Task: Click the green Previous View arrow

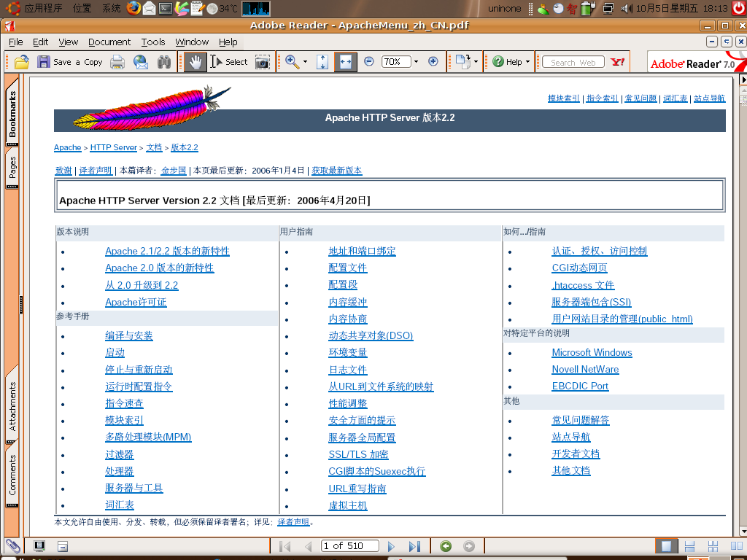Action: (446, 546)
